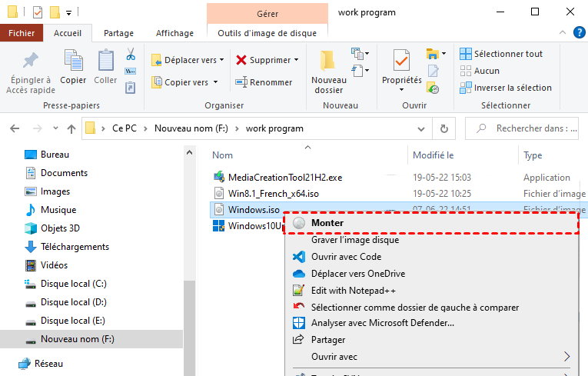Click the Renommer button
588x376 pixels.
[x=264, y=82]
